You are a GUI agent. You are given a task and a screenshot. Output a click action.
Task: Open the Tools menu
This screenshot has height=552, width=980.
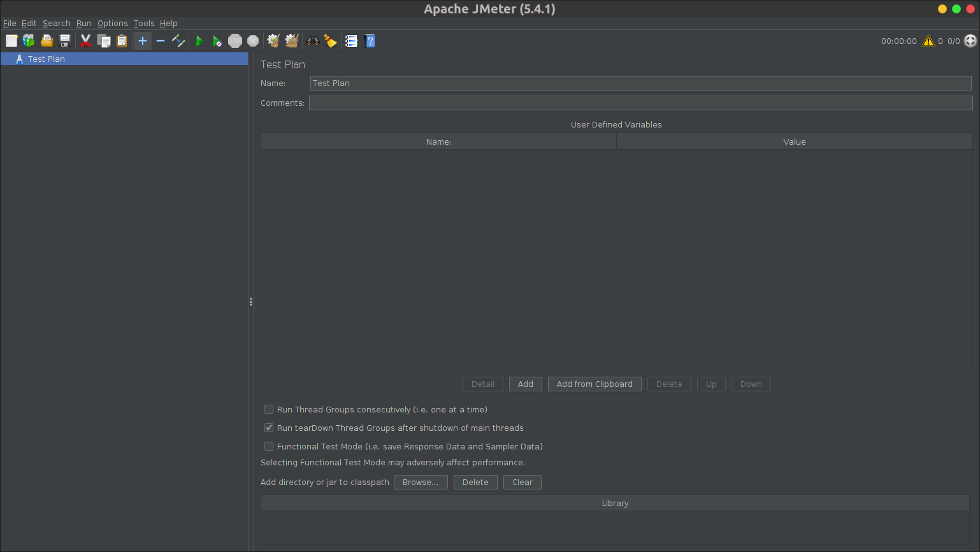144,23
